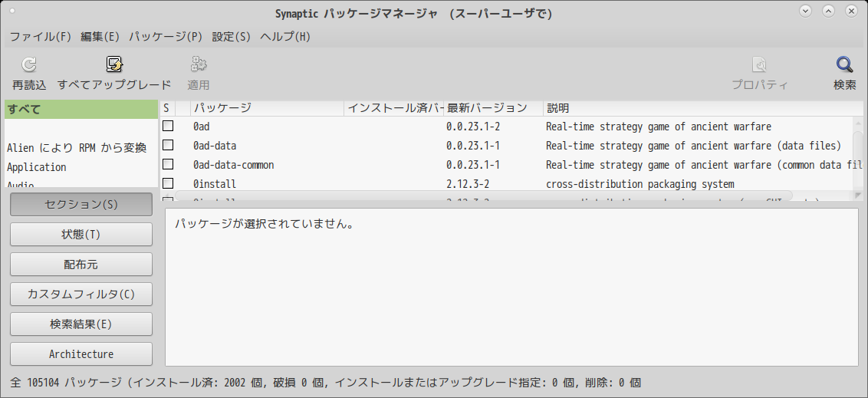Select the 0install package name
The height and width of the screenshot is (398, 868).
tap(215, 184)
